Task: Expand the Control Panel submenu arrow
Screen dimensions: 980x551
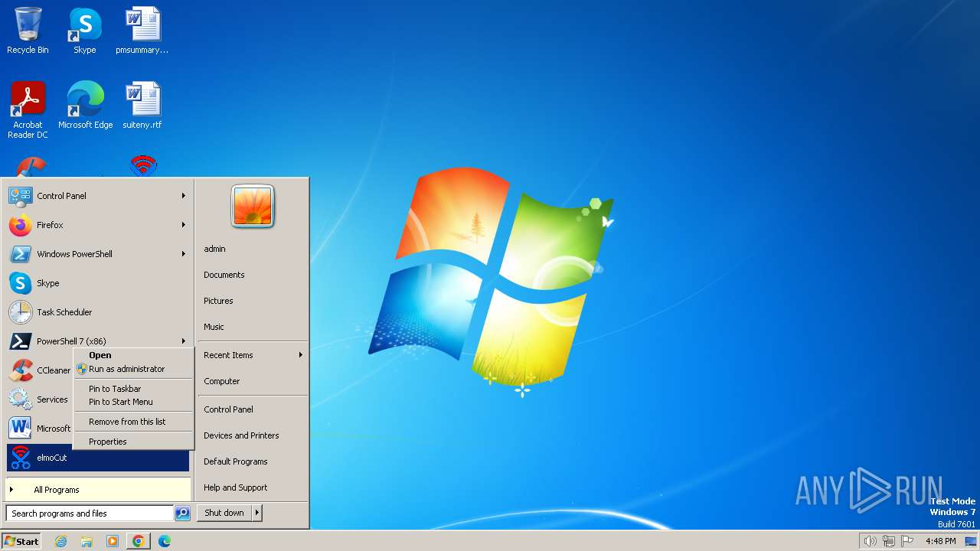Action: 184,196
